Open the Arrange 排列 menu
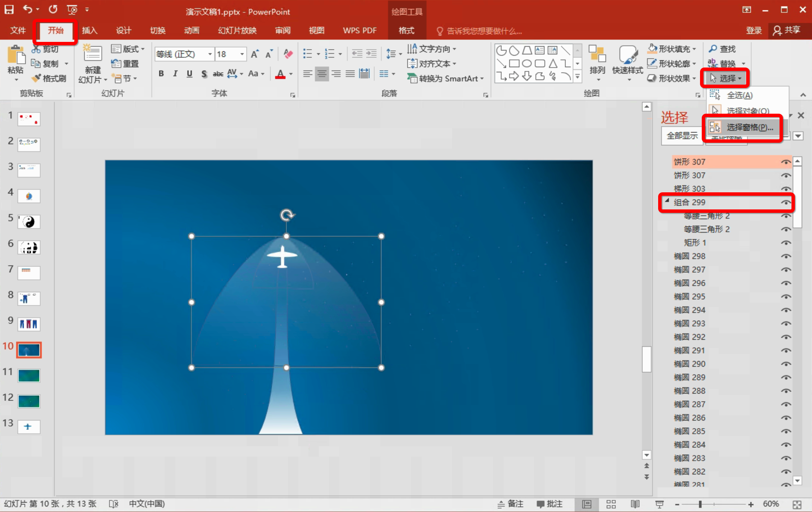 pos(597,63)
